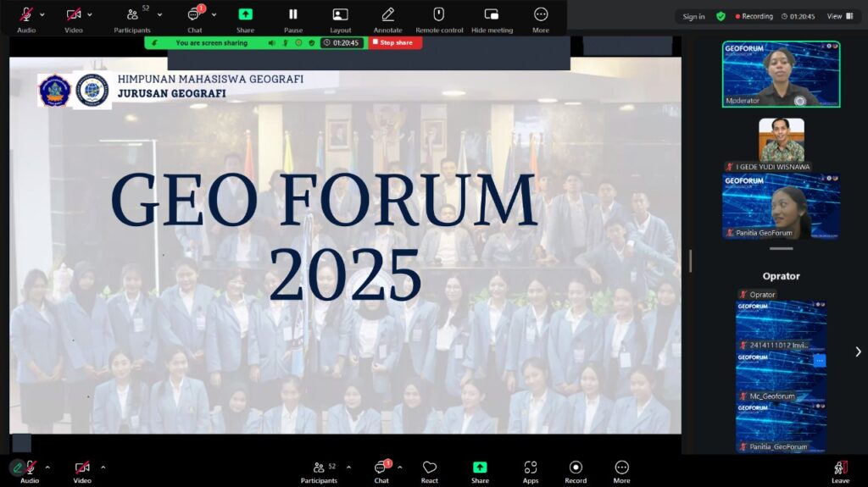Click the red Stop share button

click(395, 42)
